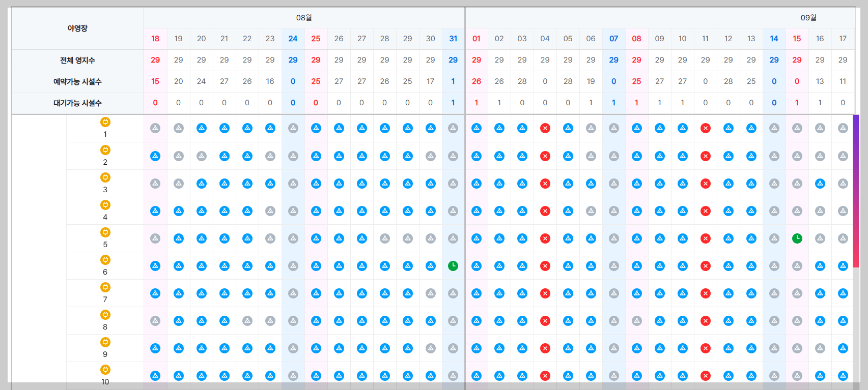Select blue tent icon for site 4 on Aug 18
This screenshot has height=390, width=868.
tap(155, 211)
